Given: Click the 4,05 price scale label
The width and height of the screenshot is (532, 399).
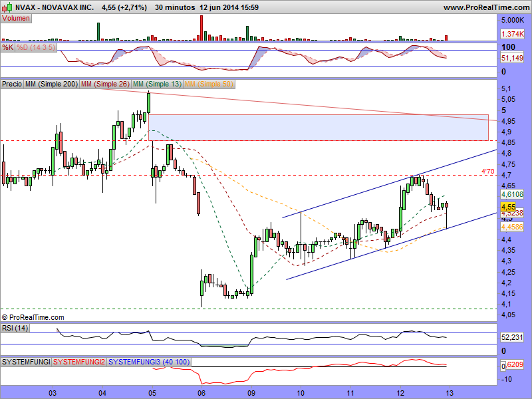Looking at the screenshot, I should [x=508, y=315].
